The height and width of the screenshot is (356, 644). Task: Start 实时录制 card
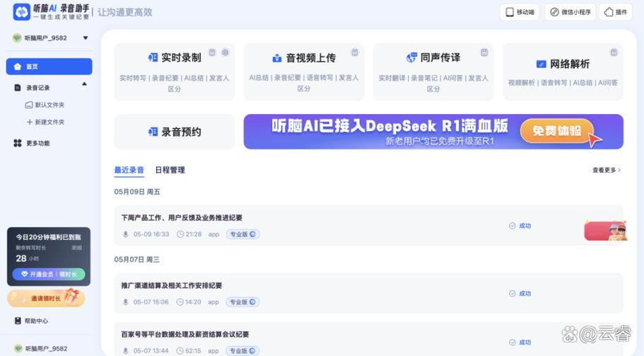click(x=175, y=71)
